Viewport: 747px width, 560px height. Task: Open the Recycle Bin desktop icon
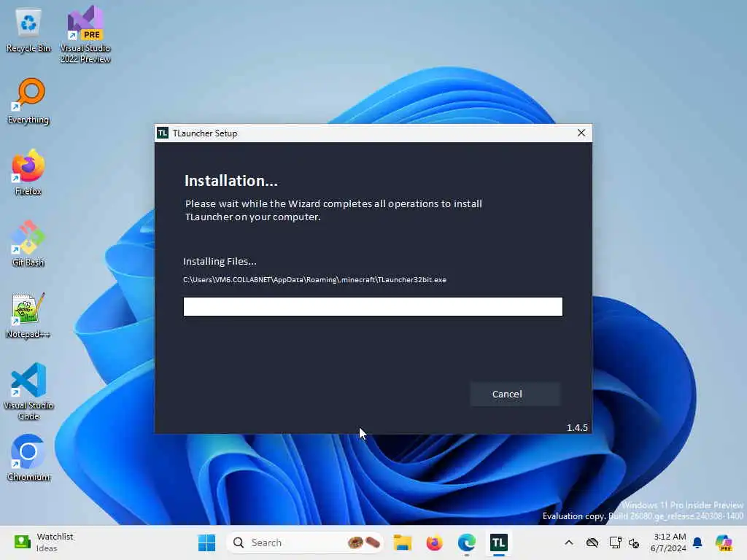tap(28, 30)
